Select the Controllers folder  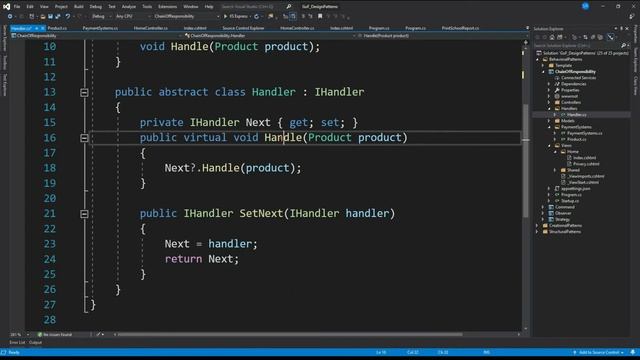coord(571,102)
